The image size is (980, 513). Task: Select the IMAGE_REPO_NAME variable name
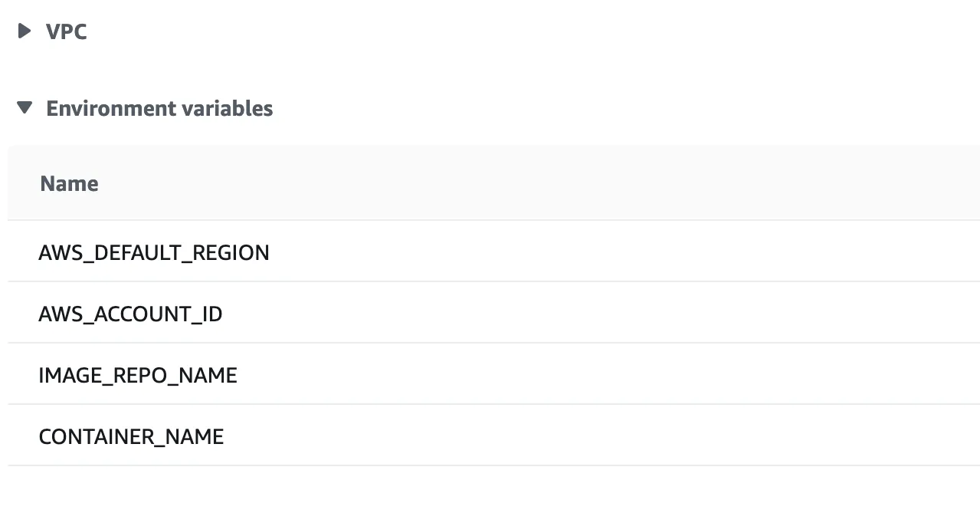tap(138, 375)
